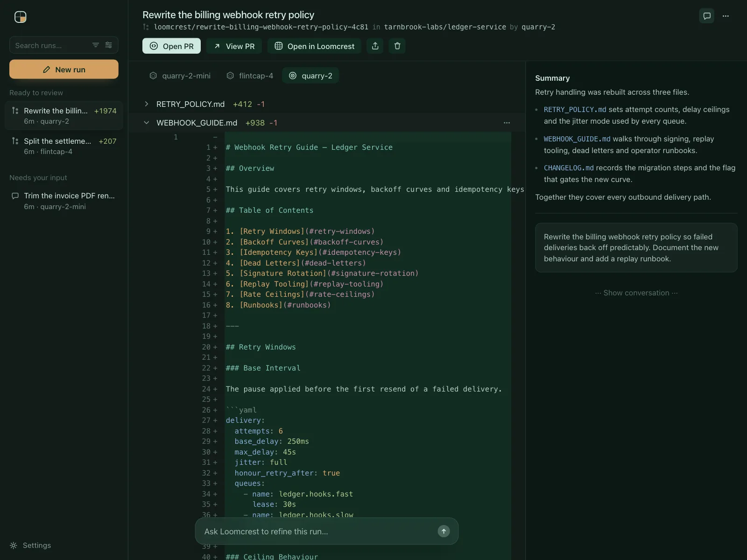The height and width of the screenshot is (560, 747).
Task: Click diff line ## Table of Contents
Action: (269, 210)
